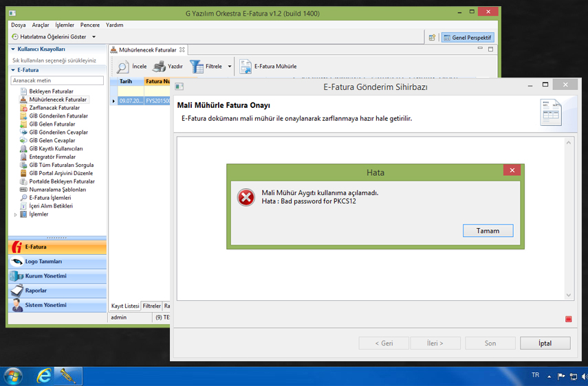The height and width of the screenshot is (386, 588).
Task: Click the Yazdır printer icon
Action: 159,67
